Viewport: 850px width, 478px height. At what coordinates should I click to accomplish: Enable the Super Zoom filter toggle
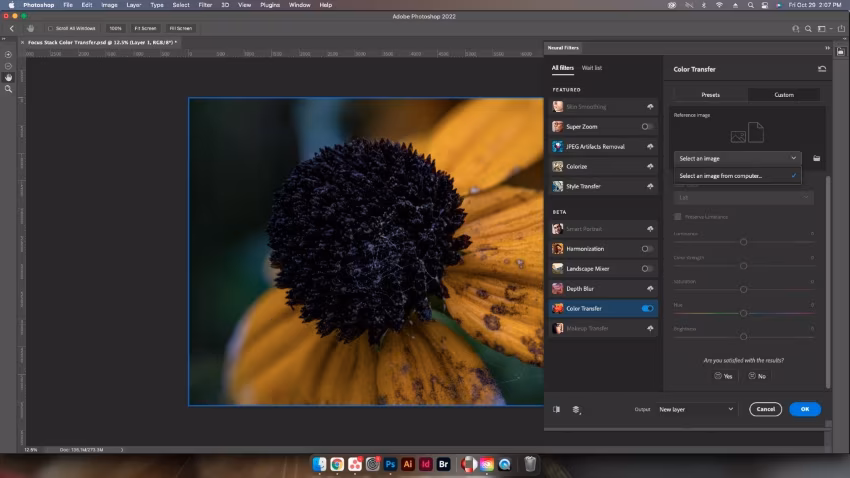(x=647, y=126)
